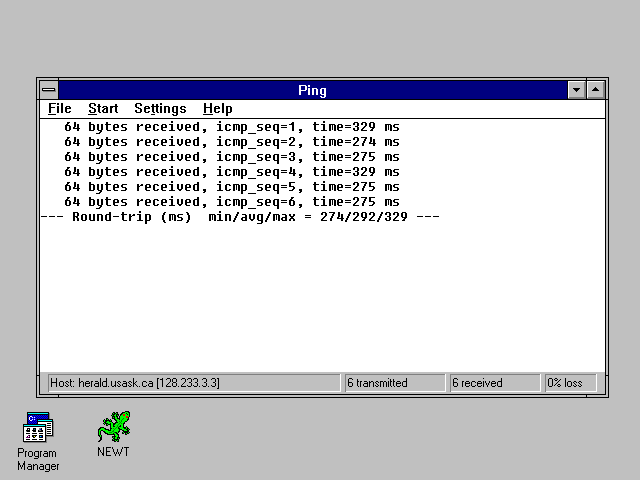640x480 pixels.
Task: Select the icmp_seq=3 output line
Action: click(232, 157)
